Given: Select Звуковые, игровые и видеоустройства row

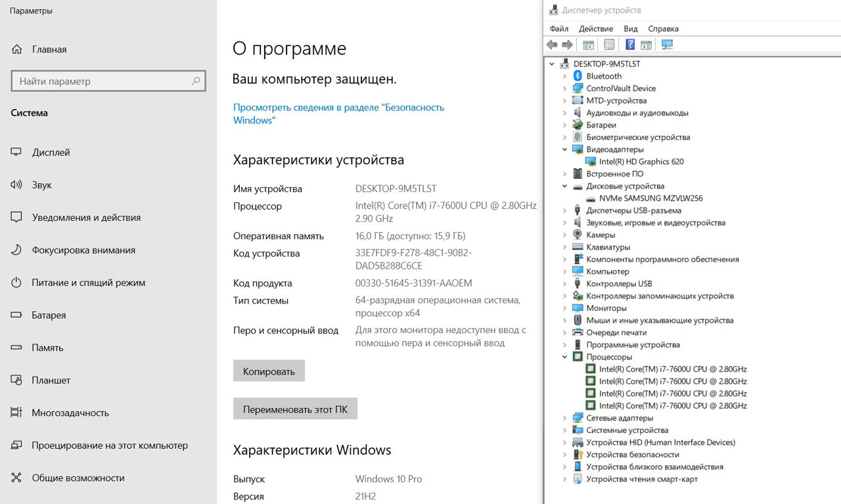Looking at the screenshot, I should [656, 223].
